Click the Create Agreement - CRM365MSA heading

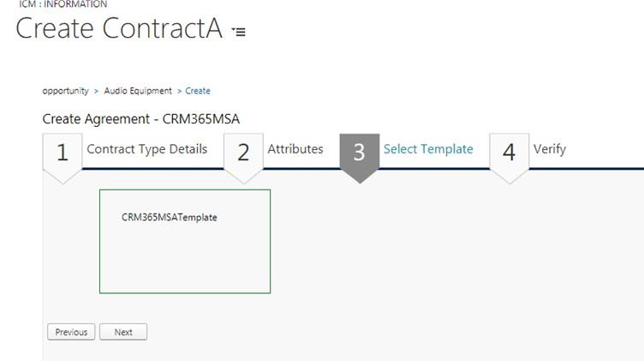pos(140,119)
